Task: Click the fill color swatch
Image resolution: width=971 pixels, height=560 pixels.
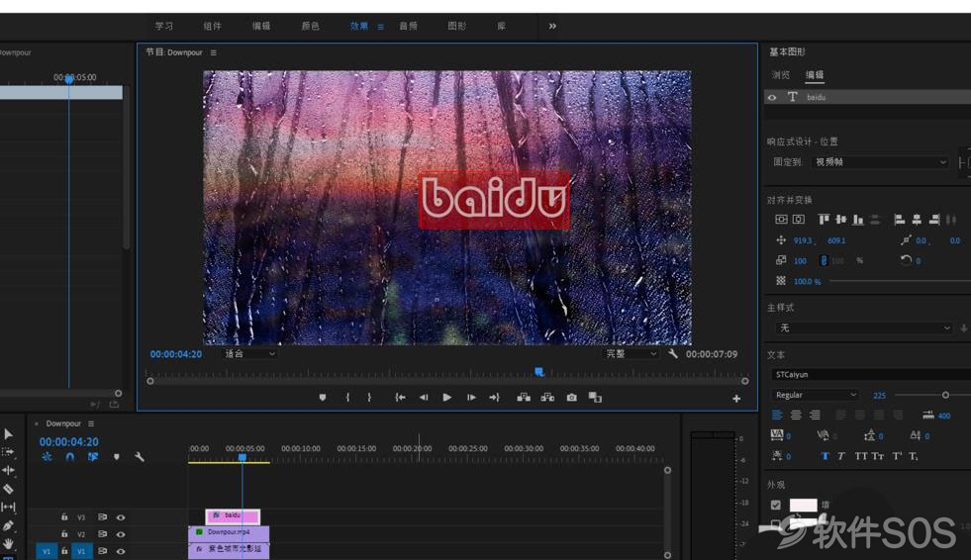Action: click(x=803, y=505)
